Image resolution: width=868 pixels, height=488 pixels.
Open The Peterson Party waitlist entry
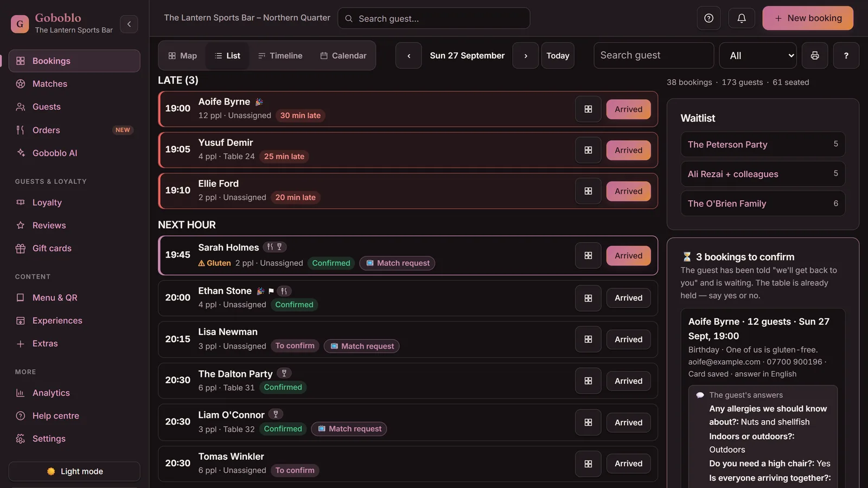click(x=763, y=144)
